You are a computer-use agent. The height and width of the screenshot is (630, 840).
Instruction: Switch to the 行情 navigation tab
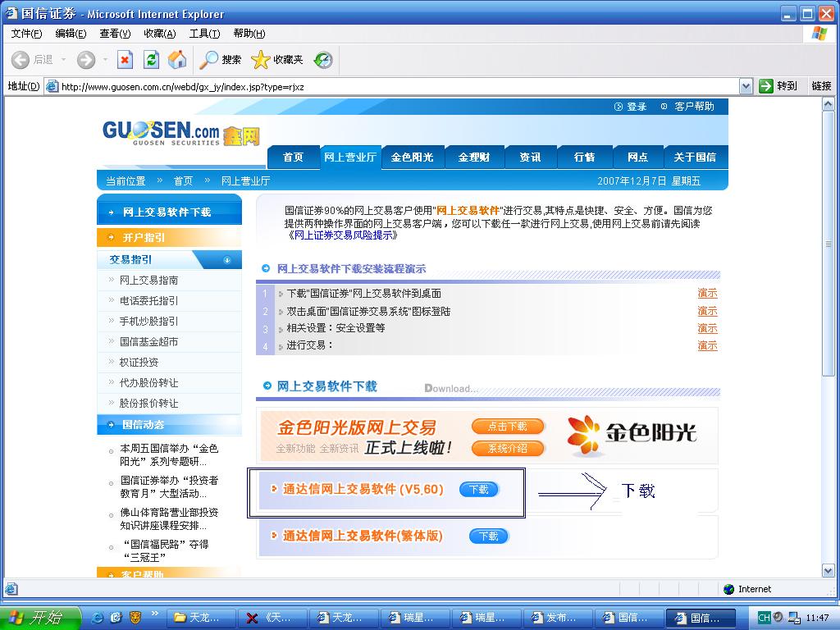pos(584,157)
